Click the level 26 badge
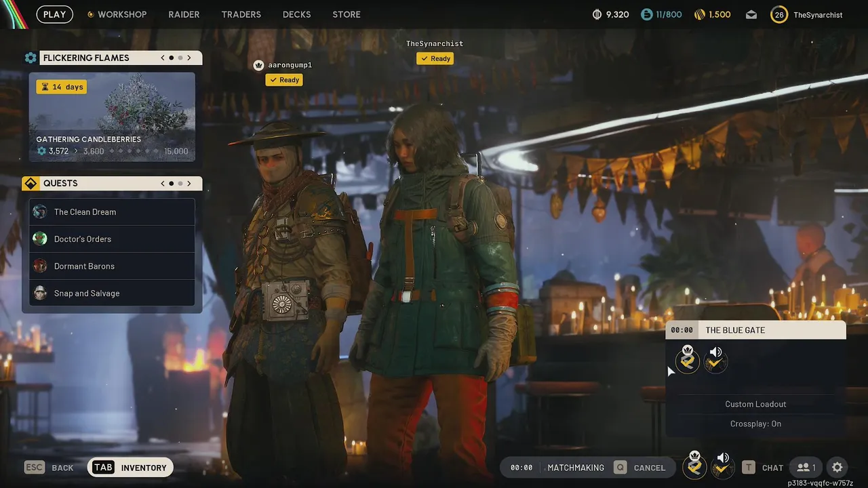868x488 pixels. (779, 14)
